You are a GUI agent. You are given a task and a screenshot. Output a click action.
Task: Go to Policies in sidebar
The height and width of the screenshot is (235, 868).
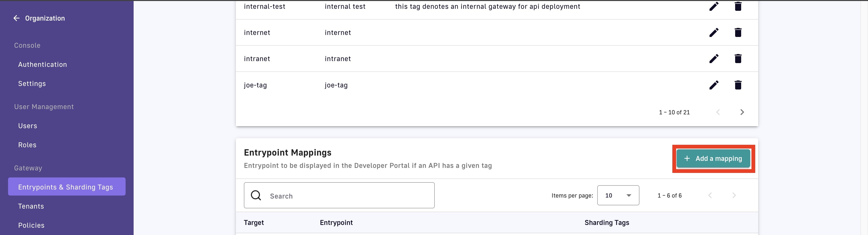(x=31, y=225)
